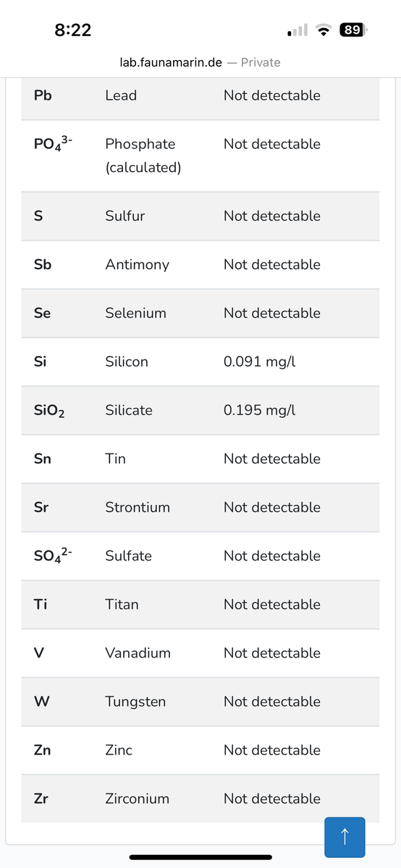Select the SiO2 symbol cell
Image resolution: width=401 pixels, height=868 pixels.
coord(50,411)
